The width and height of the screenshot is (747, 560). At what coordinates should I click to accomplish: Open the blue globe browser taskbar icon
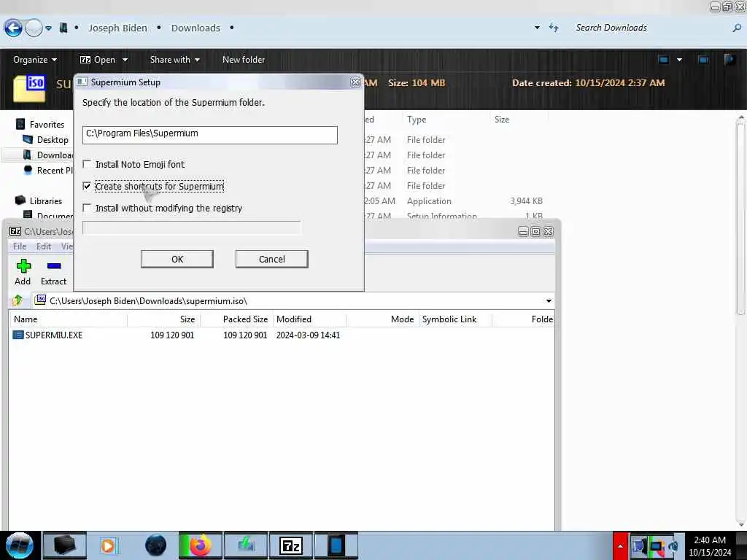(155, 545)
